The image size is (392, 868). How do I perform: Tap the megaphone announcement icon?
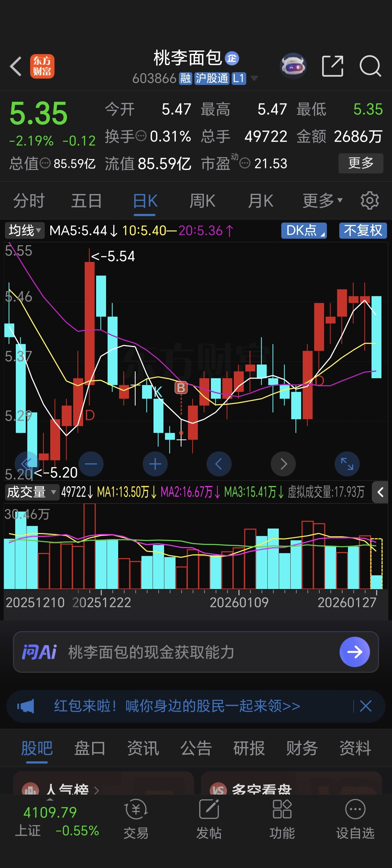tap(26, 706)
